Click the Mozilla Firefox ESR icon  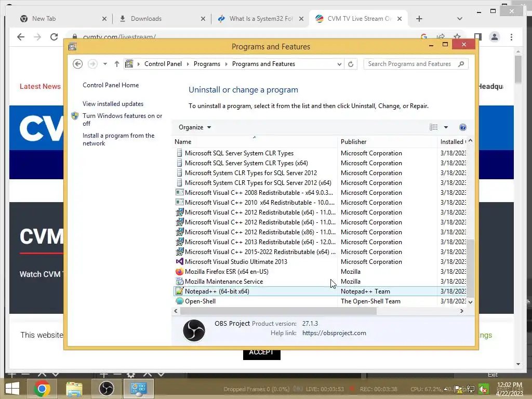click(x=179, y=271)
